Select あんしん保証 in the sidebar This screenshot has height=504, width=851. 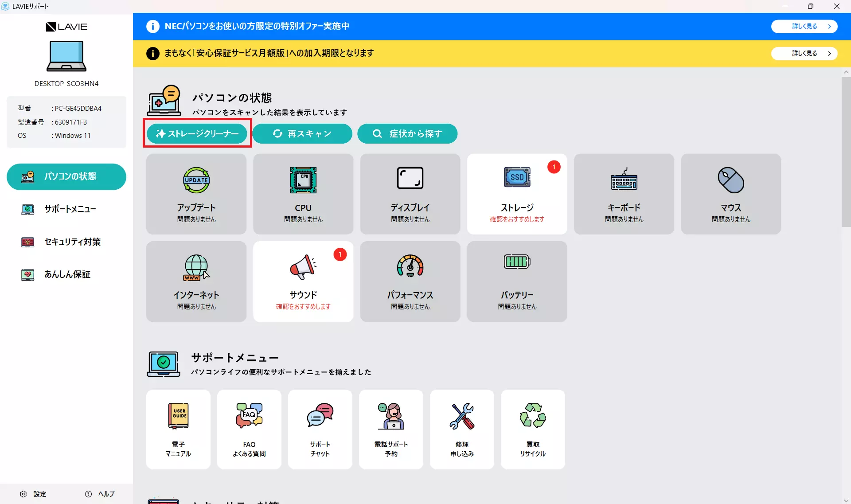(x=66, y=275)
